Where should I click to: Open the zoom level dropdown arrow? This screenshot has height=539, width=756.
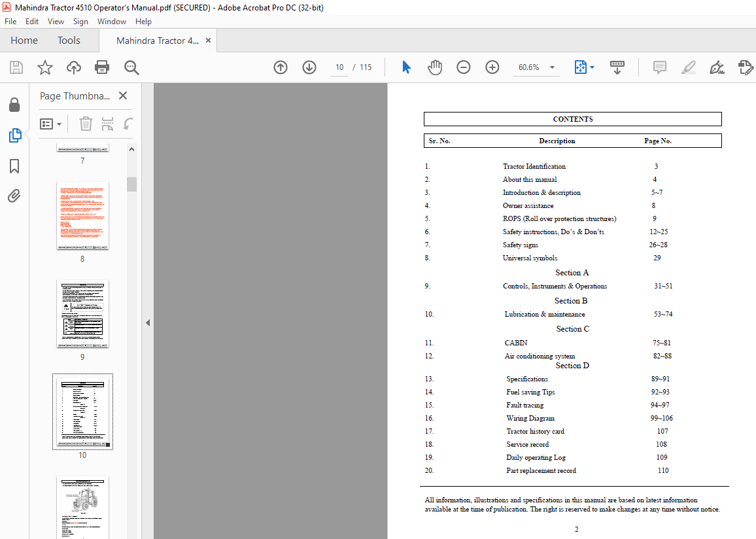[x=552, y=67]
